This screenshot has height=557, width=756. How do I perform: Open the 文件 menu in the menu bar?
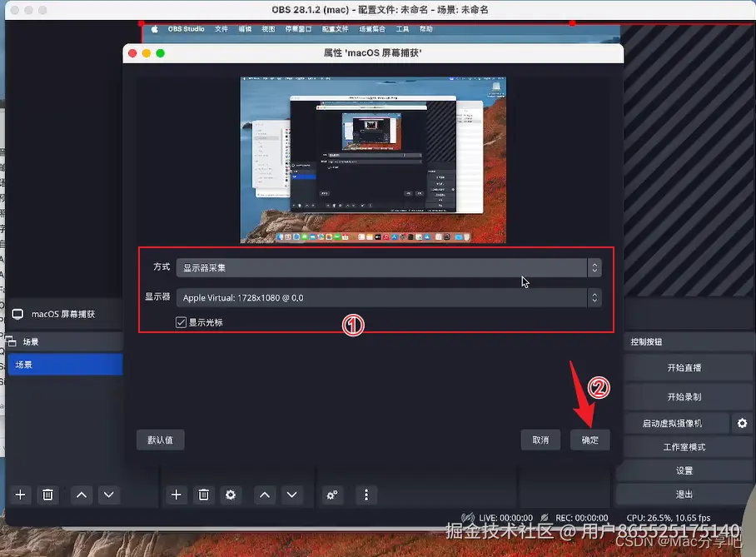pos(220,27)
